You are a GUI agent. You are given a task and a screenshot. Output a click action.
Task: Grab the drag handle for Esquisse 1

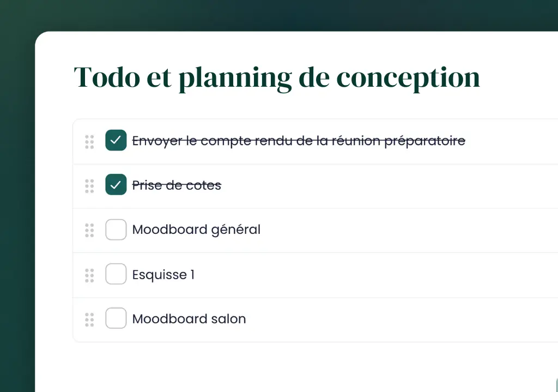click(89, 275)
